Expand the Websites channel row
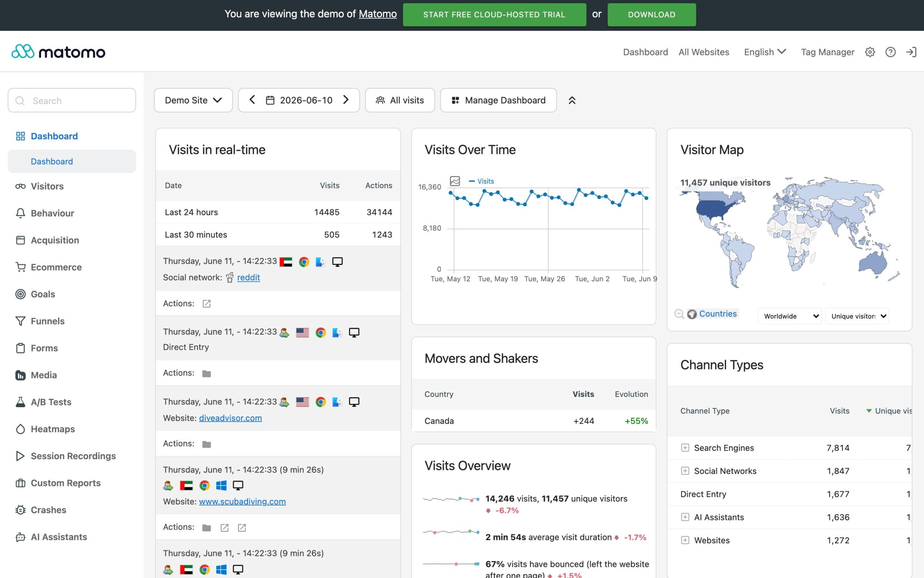The image size is (924, 578). [x=685, y=540]
